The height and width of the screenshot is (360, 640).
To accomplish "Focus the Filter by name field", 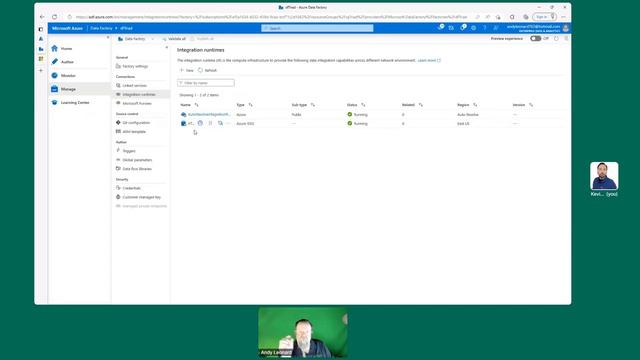I will tap(206, 83).
